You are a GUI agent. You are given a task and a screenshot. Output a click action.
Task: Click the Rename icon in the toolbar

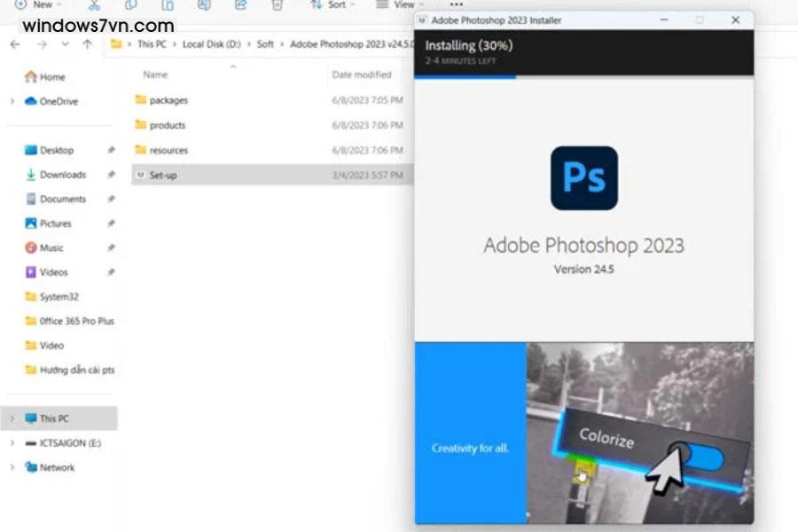coord(201,6)
